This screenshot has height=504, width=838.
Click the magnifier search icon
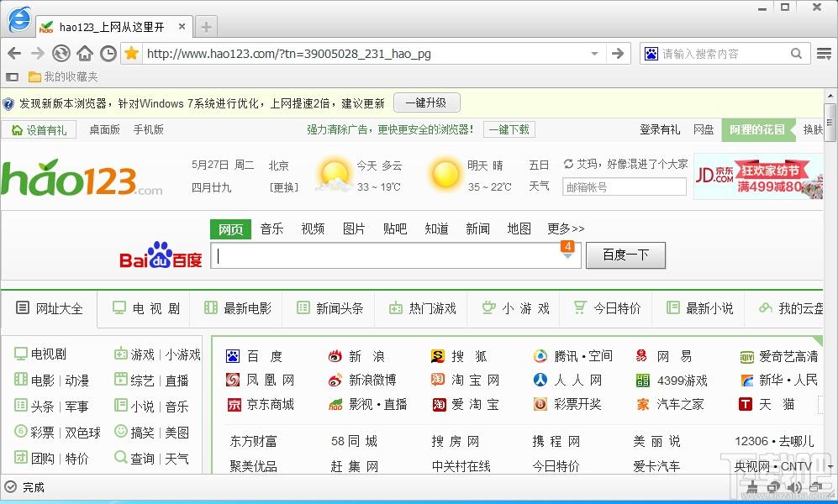[x=796, y=54]
